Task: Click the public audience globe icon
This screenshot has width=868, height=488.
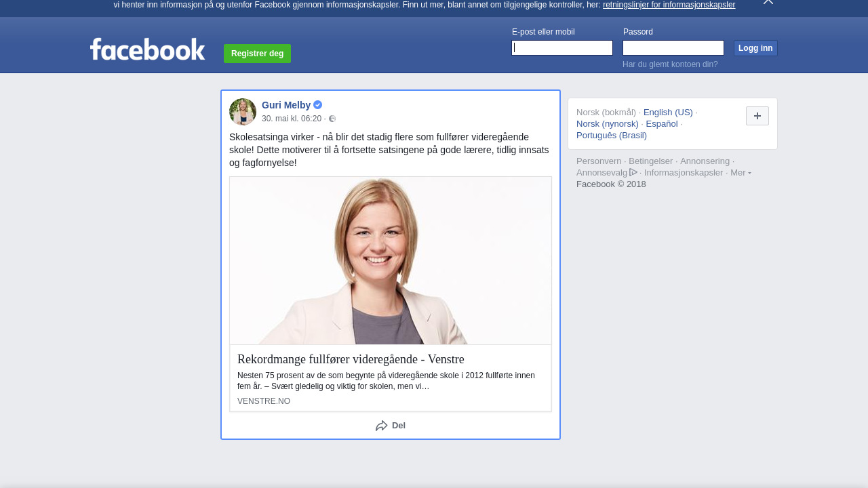Action: pyautogui.click(x=332, y=119)
